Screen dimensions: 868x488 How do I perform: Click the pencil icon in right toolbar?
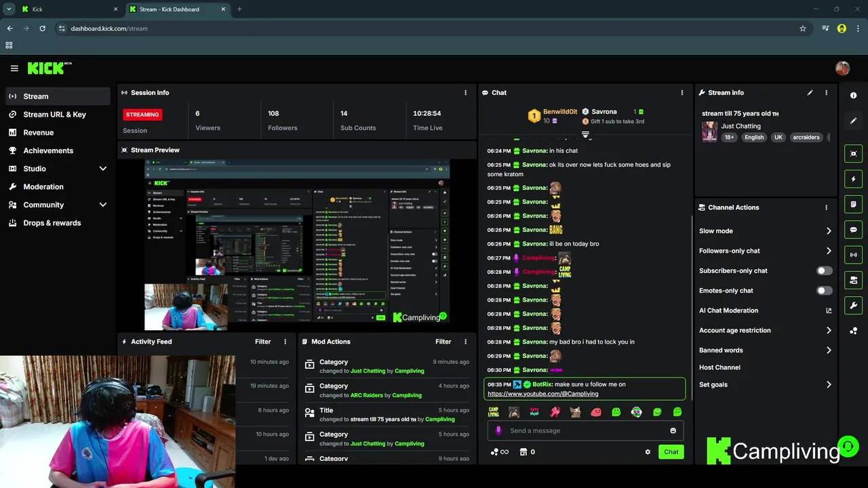(x=853, y=121)
